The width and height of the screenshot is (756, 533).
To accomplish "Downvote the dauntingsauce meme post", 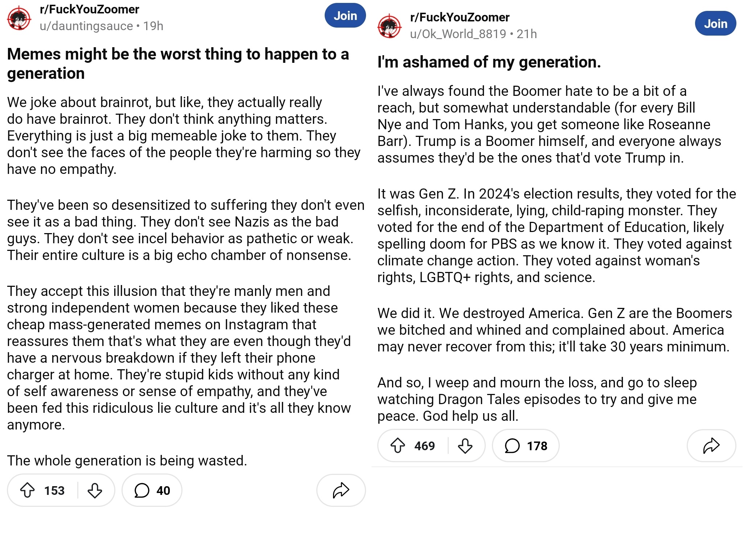I will pos(95,490).
